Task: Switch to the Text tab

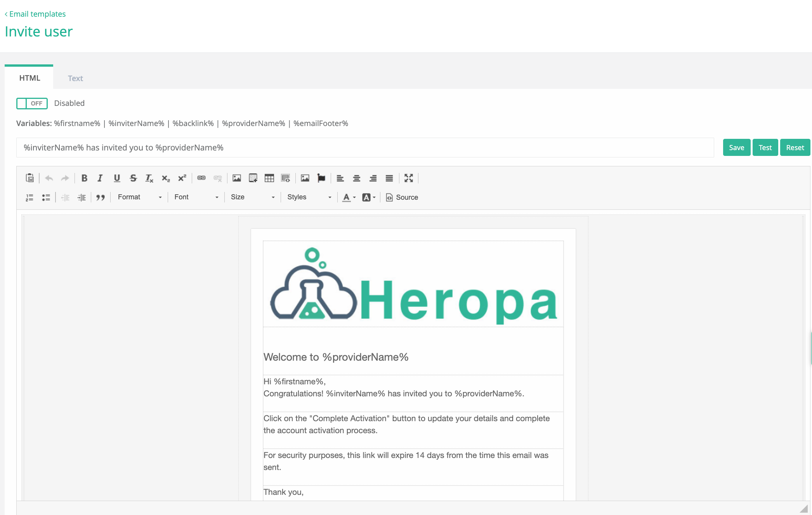Action: point(75,78)
